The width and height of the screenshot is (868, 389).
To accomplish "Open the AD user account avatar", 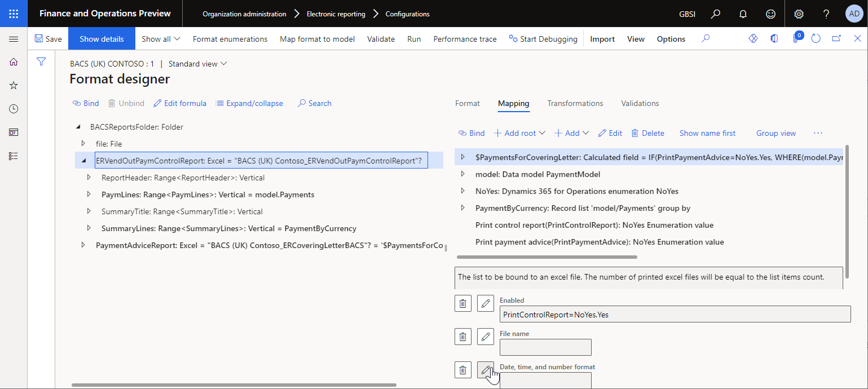I will tap(854, 14).
